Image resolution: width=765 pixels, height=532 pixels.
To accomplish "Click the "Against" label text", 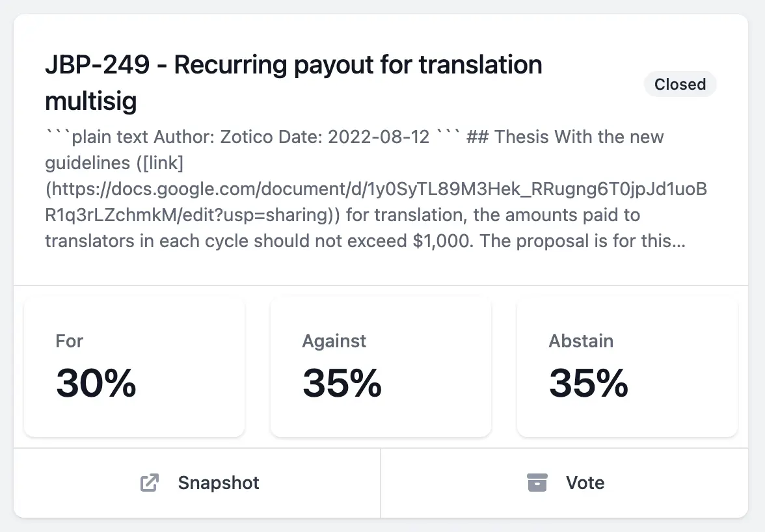I will click(334, 341).
